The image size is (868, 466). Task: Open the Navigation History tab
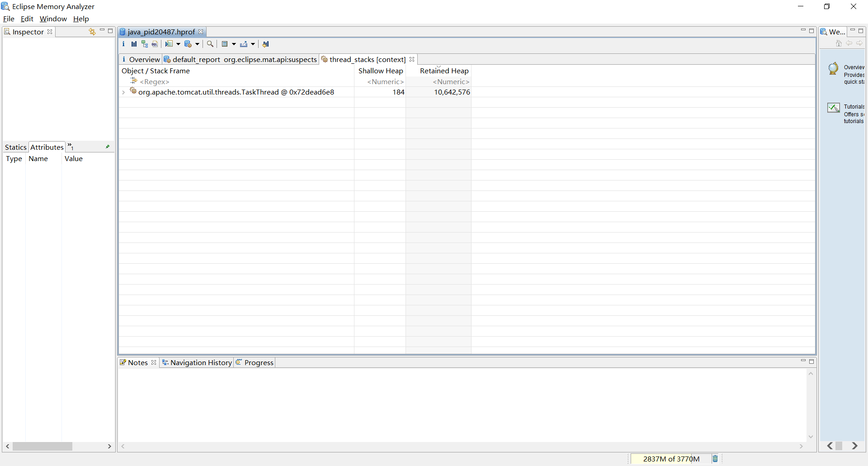pos(197,362)
